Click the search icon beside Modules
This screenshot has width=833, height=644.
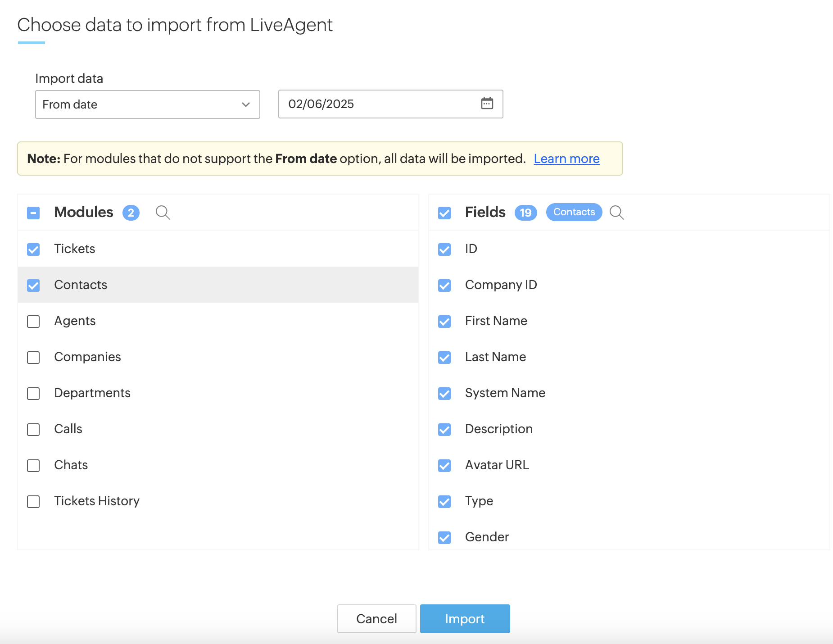(x=163, y=212)
